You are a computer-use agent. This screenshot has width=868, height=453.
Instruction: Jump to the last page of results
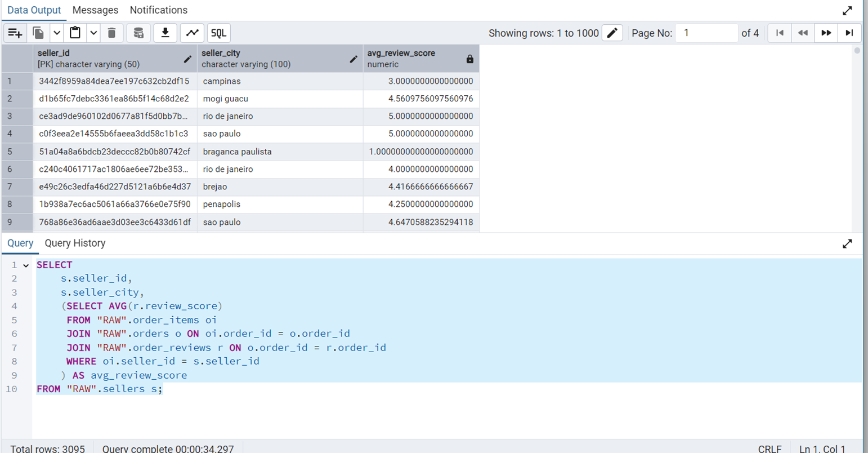click(x=849, y=33)
